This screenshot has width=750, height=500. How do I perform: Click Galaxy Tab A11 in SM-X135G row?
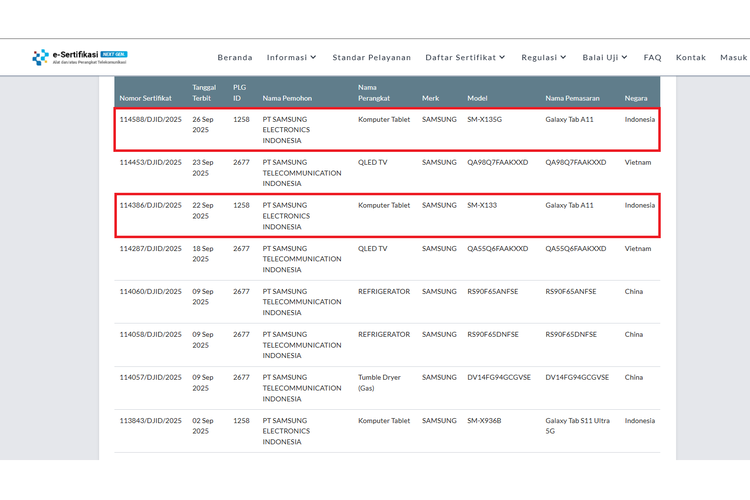pyautogui.click(x=569, y=119)
